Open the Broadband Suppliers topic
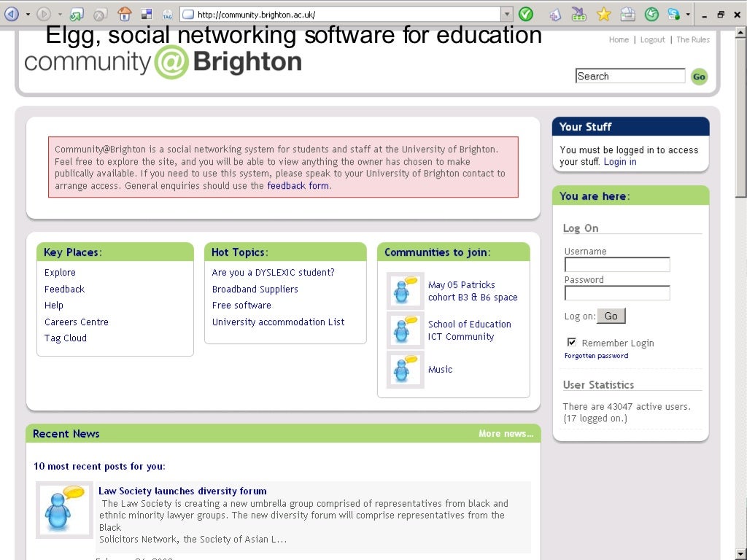The width and height of the screenshot is (747, 560). click(x=255, y=289)
